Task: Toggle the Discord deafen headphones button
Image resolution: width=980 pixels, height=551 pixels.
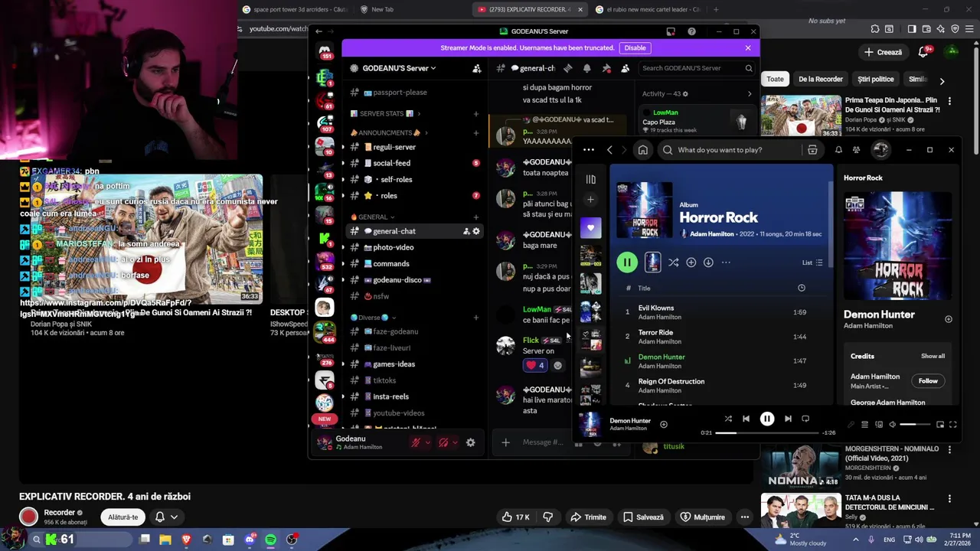Action: [x=443, y=442]
